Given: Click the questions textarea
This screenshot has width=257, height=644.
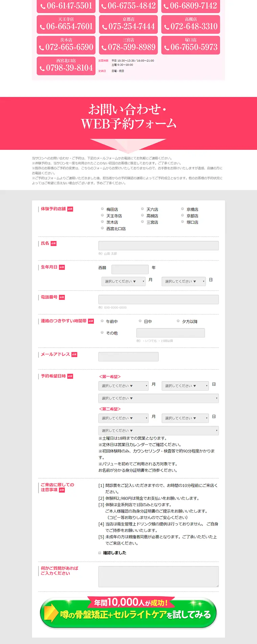Looking at the screenshot, I should pyautogui.click(x=159, y=576).
